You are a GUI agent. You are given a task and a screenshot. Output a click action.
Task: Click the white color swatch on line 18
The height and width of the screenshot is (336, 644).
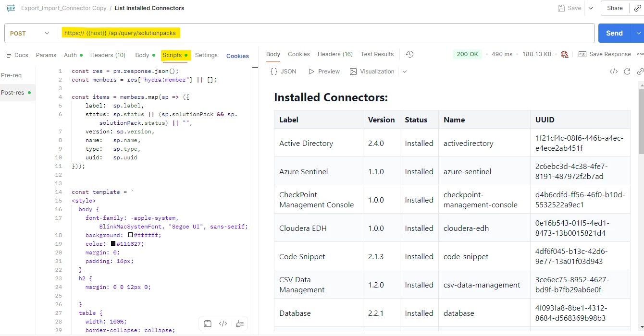[x=130, y=235]
